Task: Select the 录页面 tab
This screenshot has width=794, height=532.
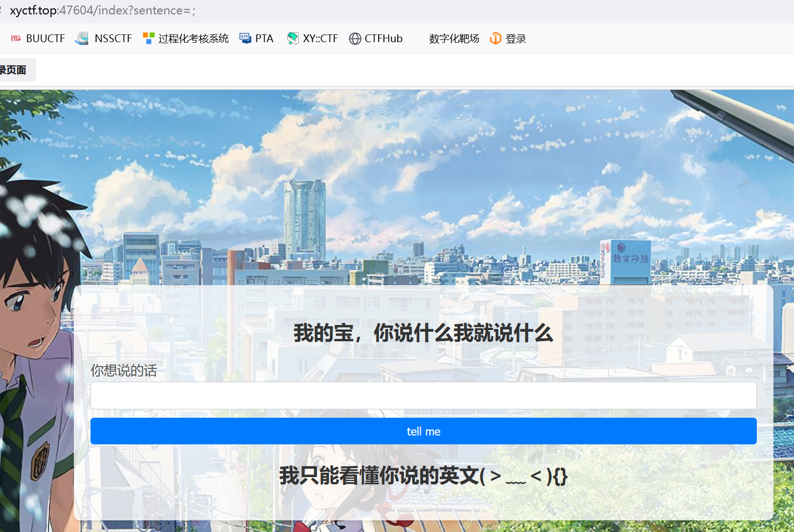Action: click(14, 70)
